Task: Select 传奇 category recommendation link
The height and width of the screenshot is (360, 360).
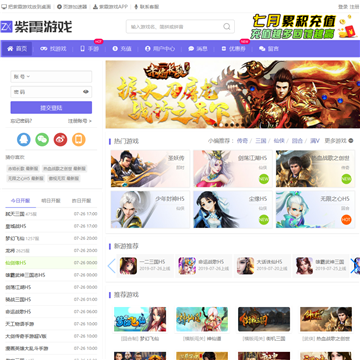Action: 242,141
